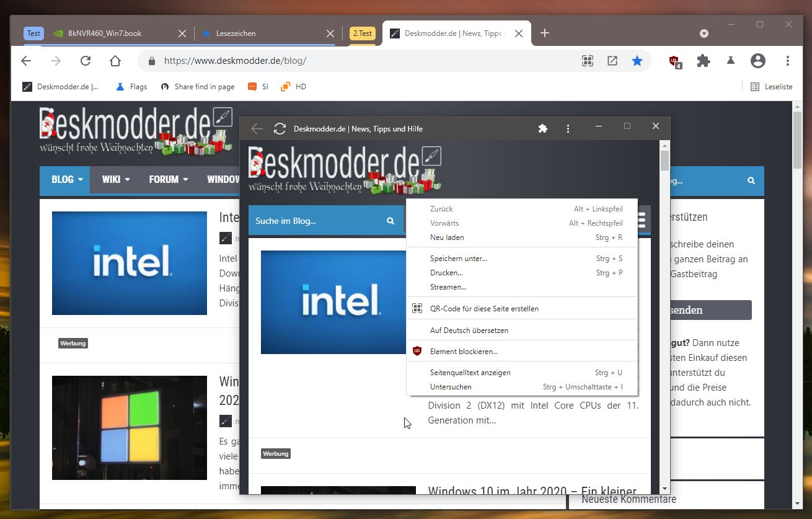Click the popup window vertical scrollbar thumb
The image size is (812, 519).
coord(664,160)
